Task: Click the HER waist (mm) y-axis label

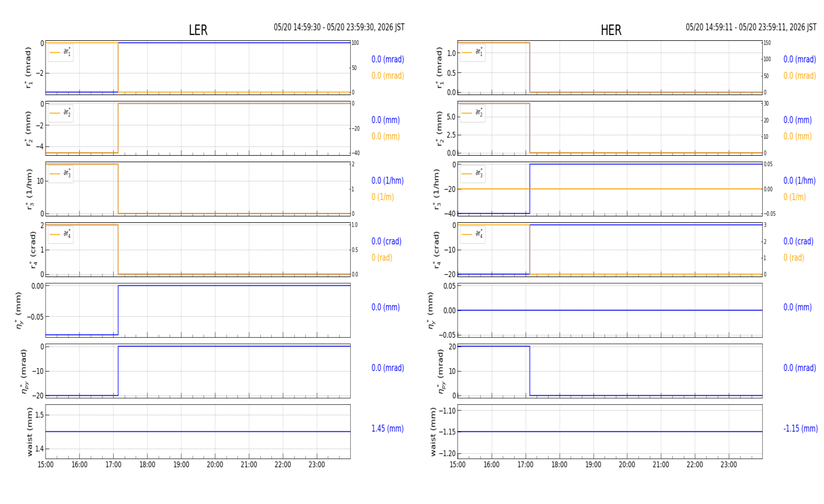Action: [433, 432]
